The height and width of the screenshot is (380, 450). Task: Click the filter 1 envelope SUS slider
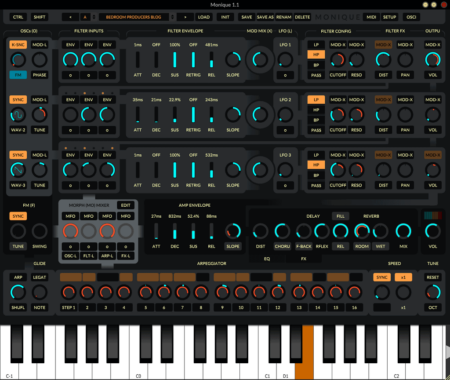coord(175,60)
